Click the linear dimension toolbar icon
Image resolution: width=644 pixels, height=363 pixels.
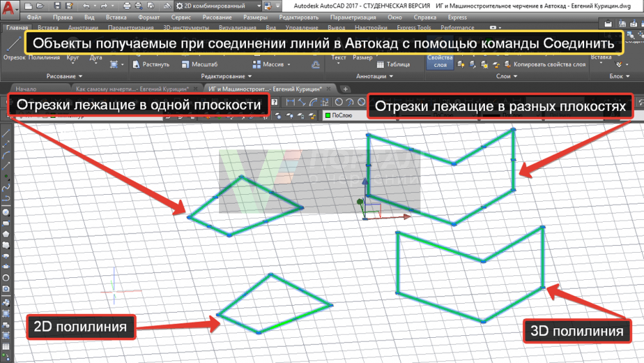(x=290, y=102)
